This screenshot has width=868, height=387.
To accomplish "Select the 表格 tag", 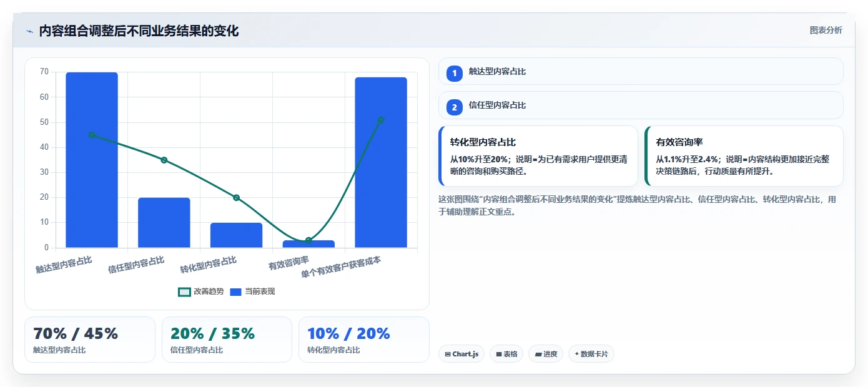I will tap(506, 354).
